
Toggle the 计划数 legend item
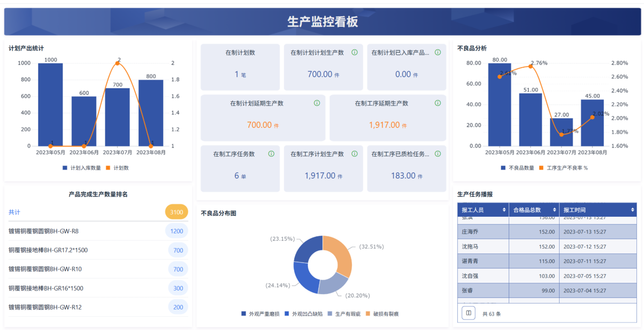point(117,168)
